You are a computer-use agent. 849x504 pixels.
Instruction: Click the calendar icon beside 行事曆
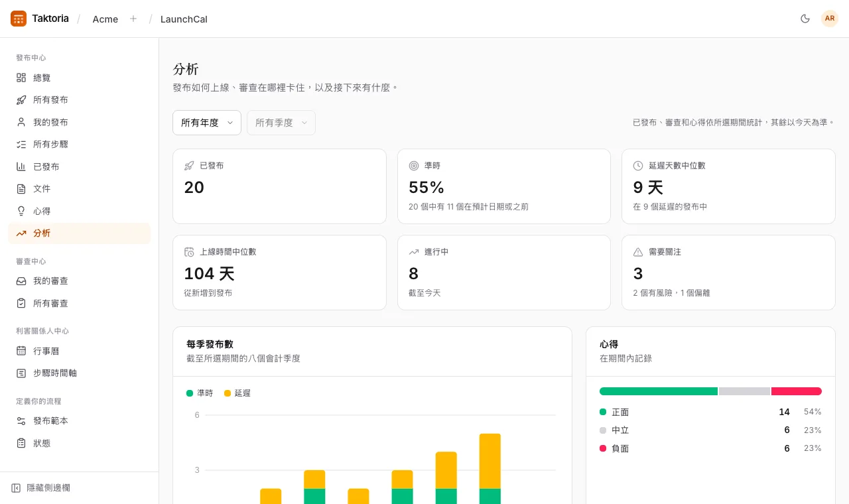[21, 351]
